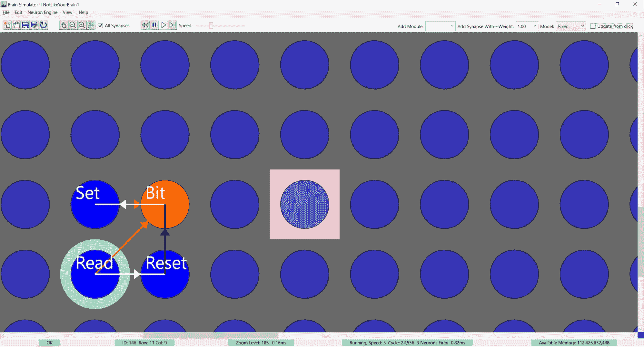Viewport: 644px width, 347px height.
Task: Uncheck the All Synapses checkbox
Action: click(101, 26)
